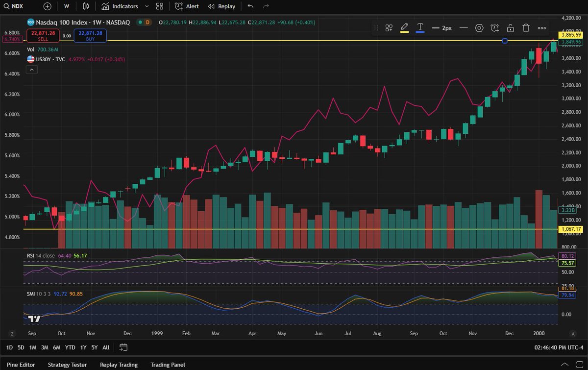Undo the last chart action

pyautogui.click(x=251, y=6)
